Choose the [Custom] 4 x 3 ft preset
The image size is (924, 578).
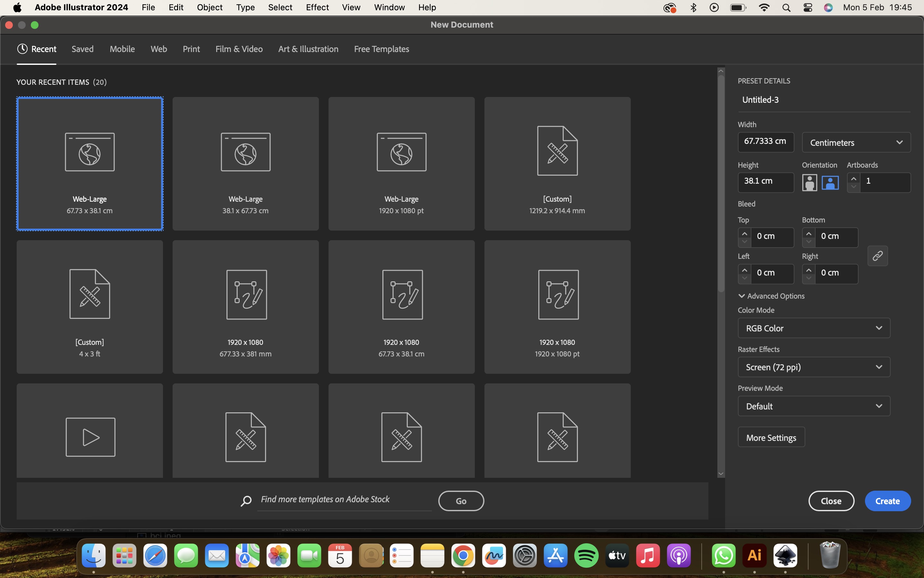90,307
